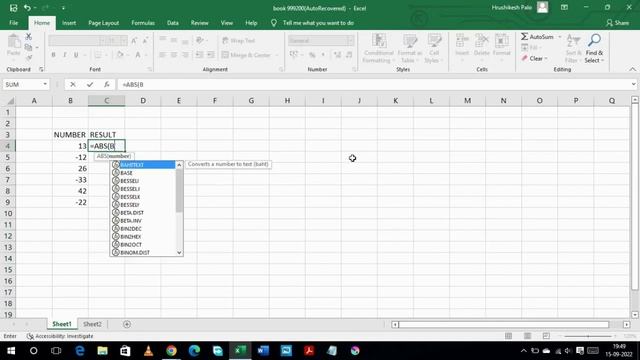The width and height of the screenshot is (640, 360).
Task: Switch to the Data ribbon tab
Action: click(x=173, y=23)
